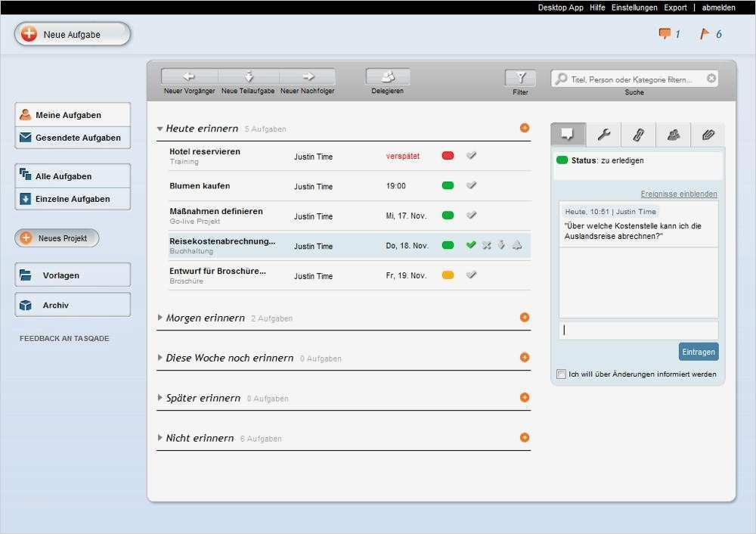
Task: Switch to the people delegation tab
Action: point(673,135)
